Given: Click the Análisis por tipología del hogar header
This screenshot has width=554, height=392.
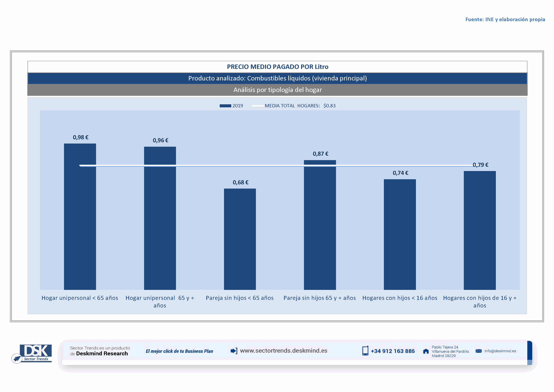Looking at the screenshot, I should pos(278,90).
